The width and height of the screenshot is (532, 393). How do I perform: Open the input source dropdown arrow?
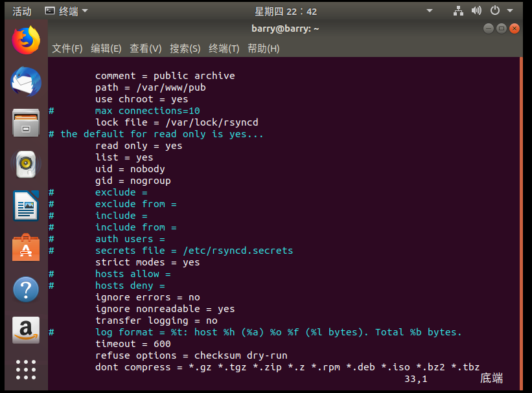[429, 11]
